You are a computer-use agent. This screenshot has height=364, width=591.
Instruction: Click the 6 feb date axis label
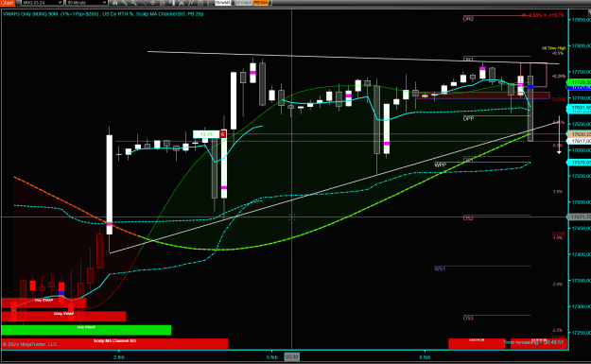point(425,356)
